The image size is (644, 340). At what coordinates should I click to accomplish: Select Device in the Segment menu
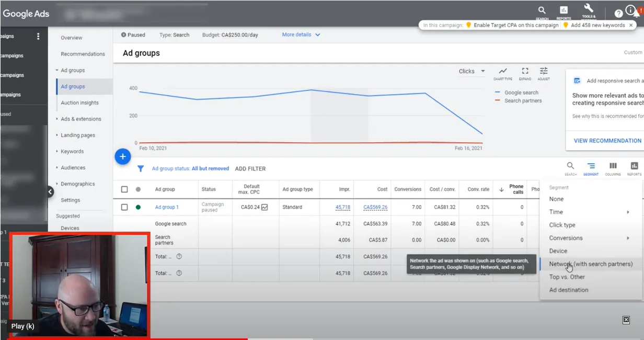pyautogui.click(x=558, y=251)
